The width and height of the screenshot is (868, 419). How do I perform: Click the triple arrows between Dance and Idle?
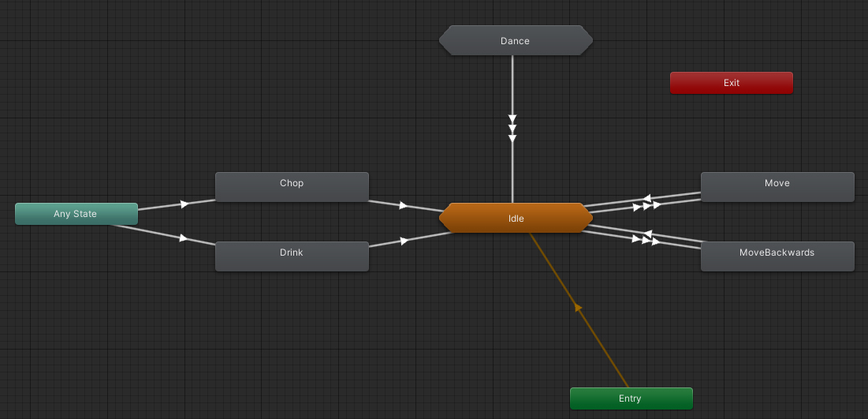click(512, 129)
